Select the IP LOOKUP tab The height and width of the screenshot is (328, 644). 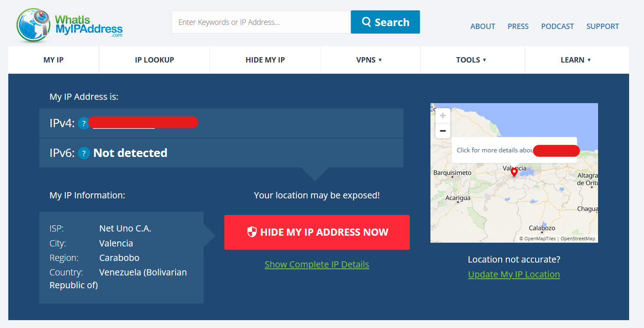[154, 60]
